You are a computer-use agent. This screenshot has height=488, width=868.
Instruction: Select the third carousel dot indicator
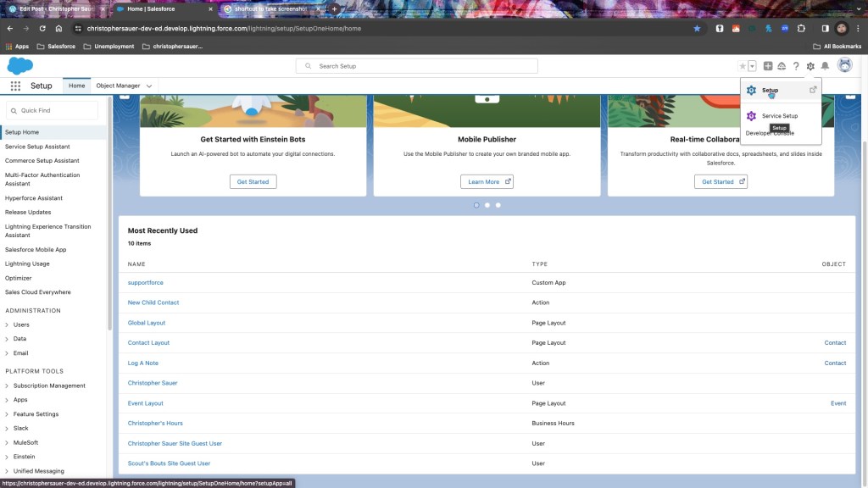click(x=498, y=205)
